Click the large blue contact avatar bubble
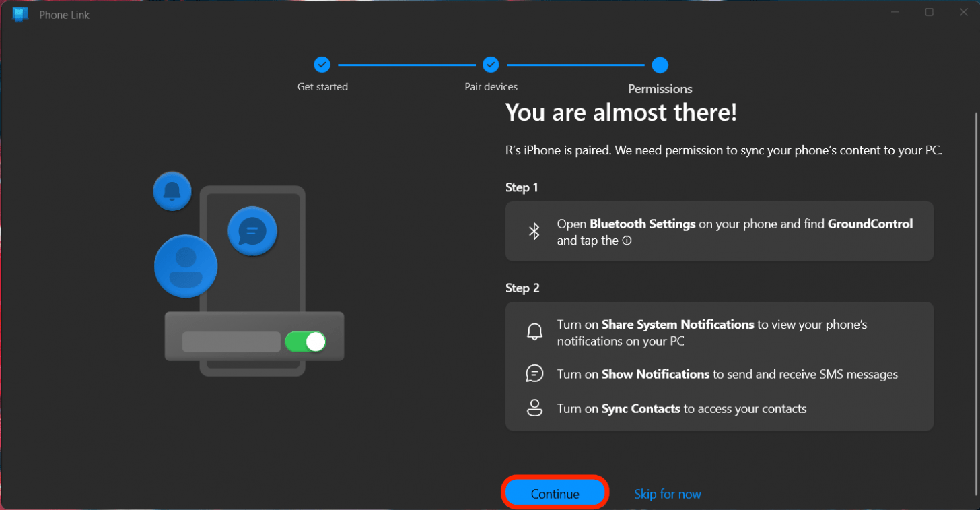Screen dimensions: 980x510 pos(186,266)
